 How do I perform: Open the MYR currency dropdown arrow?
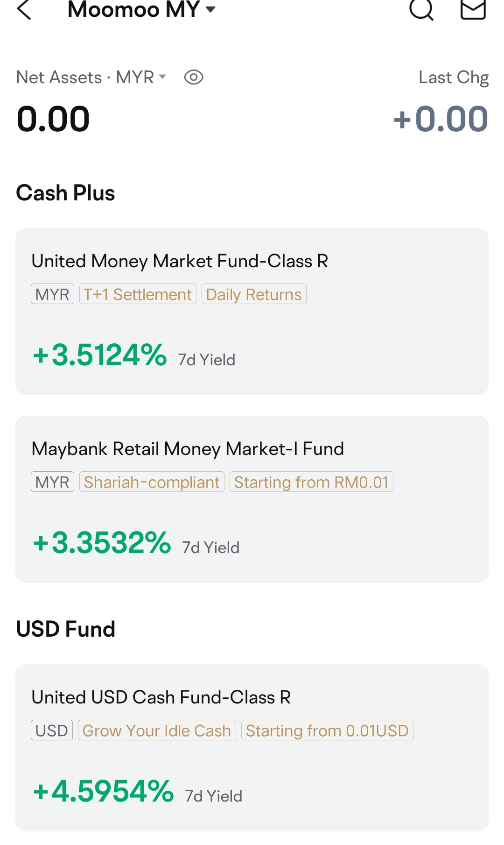pos(162,77)
